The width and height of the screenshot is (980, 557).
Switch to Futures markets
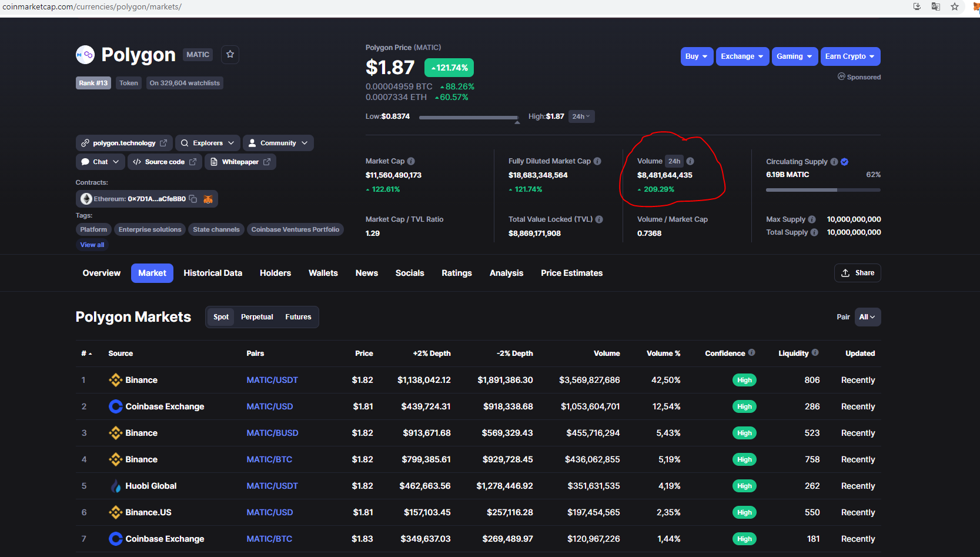point(298,317)
